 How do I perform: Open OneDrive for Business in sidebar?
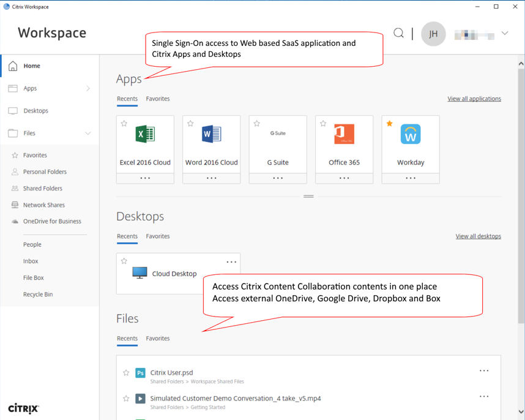tap(52, 222)
